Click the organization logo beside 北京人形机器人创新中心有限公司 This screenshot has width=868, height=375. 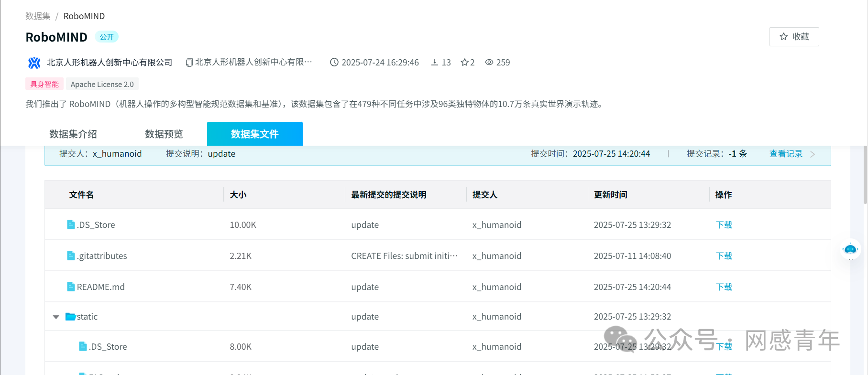[x=34, y=63]
